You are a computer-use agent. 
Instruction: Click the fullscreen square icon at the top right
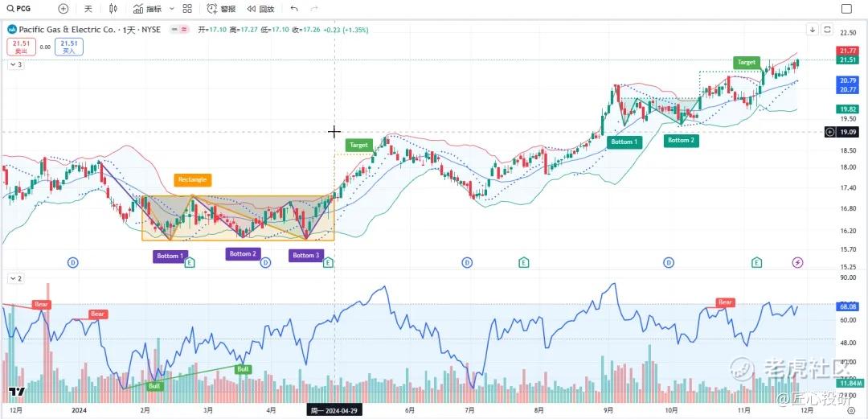coord(846,9)
